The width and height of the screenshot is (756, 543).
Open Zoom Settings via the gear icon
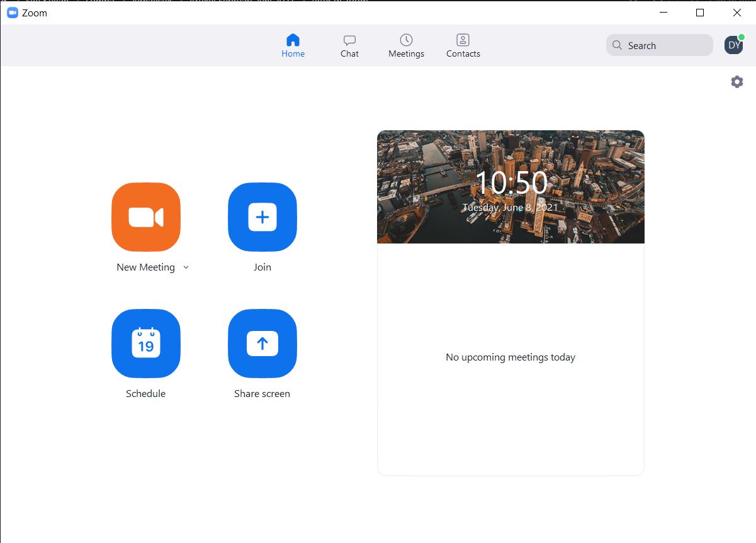click(736, 82)
